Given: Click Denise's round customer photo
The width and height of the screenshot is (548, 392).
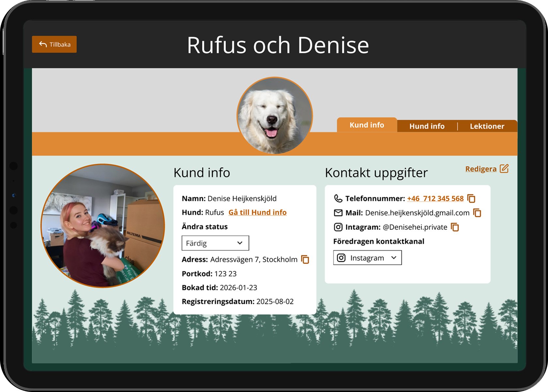Looking at the screenshot, I should [103, 226].
